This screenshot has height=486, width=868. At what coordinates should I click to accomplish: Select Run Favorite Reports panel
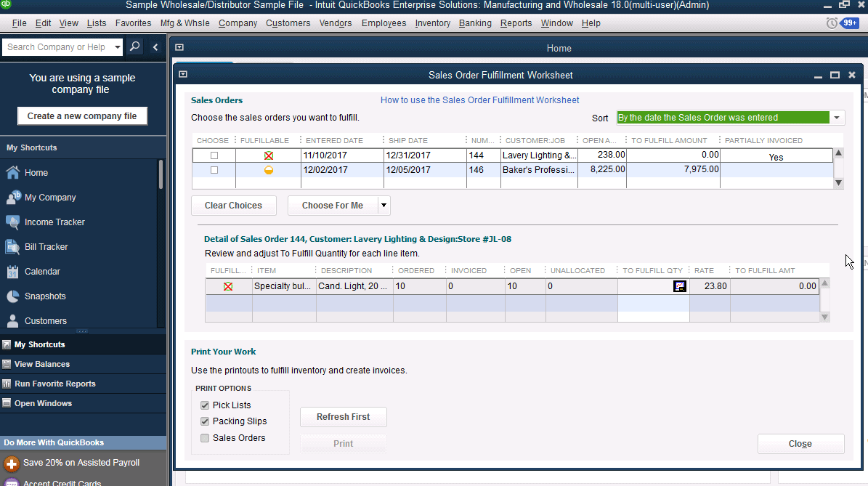coord(83,384)
